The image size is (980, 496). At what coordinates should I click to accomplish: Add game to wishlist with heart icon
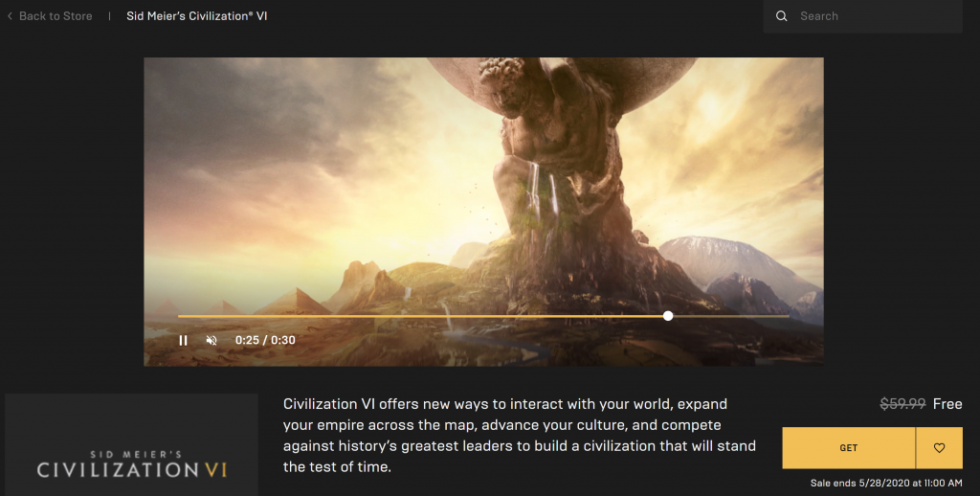click(x=939, y=448)
